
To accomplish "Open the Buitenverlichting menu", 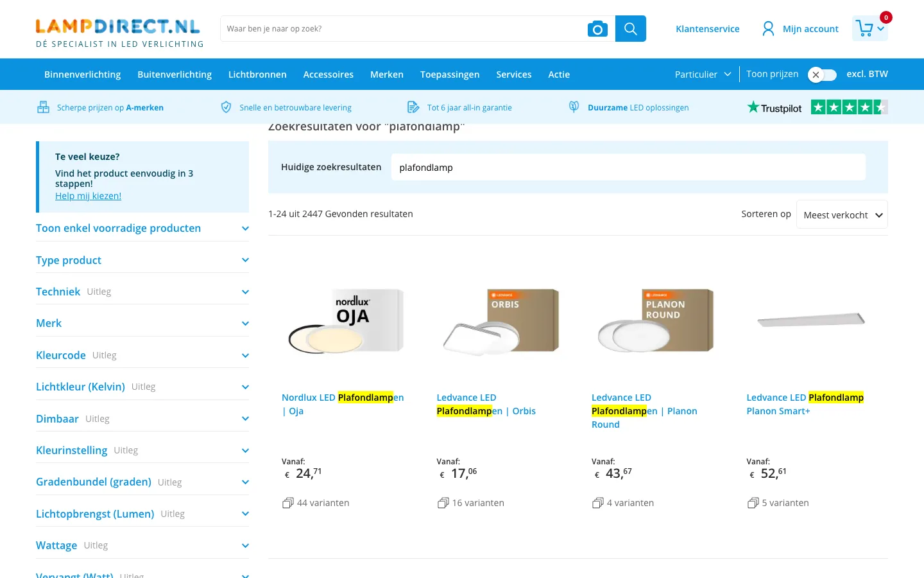I will tap(175, 74).
